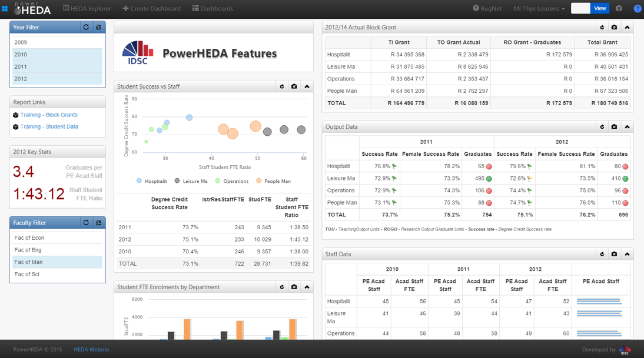
Task: Collapse the Output Data panel
Action: (627, 127)
